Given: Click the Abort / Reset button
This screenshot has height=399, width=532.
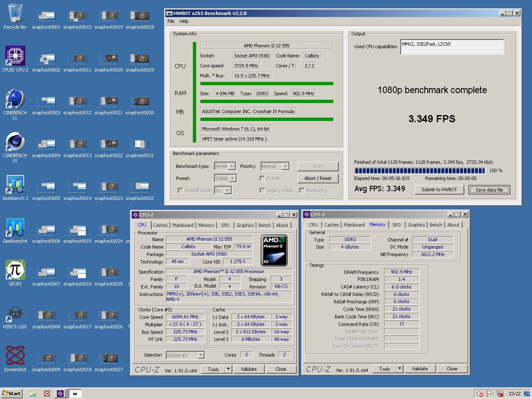Looking at the screenshot, I should tap(318, 178).
